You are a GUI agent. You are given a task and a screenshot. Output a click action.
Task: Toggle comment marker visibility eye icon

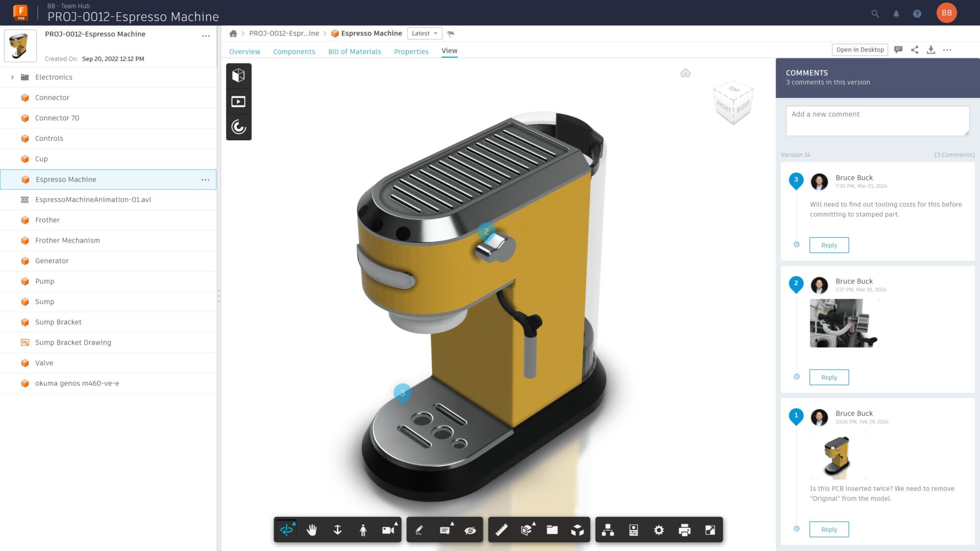(x=470, y=530)
